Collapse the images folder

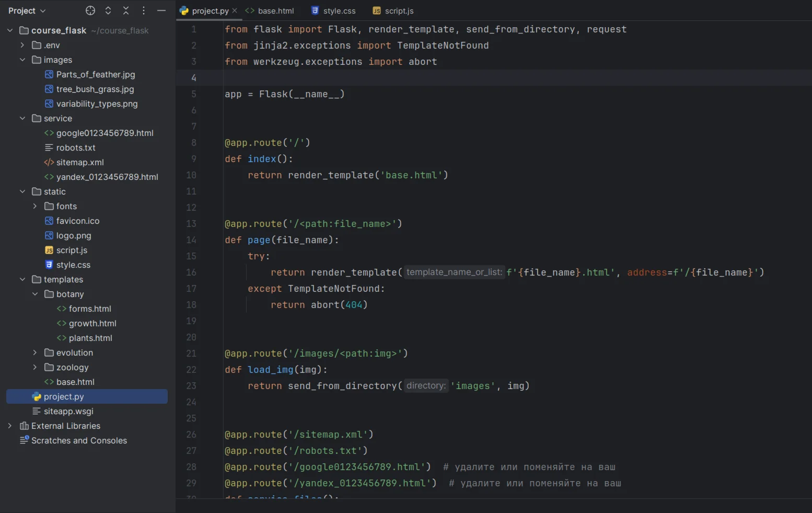point(22,60)
